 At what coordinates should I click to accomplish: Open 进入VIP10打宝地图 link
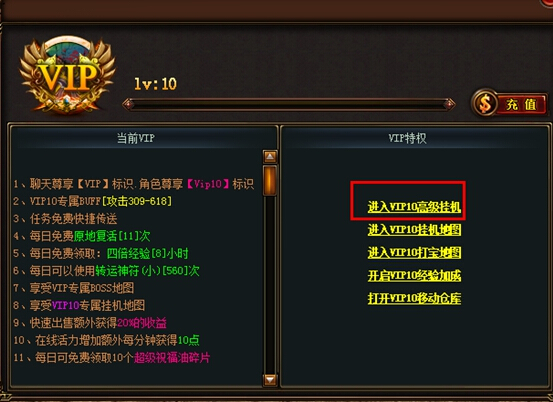coord(414,253)
